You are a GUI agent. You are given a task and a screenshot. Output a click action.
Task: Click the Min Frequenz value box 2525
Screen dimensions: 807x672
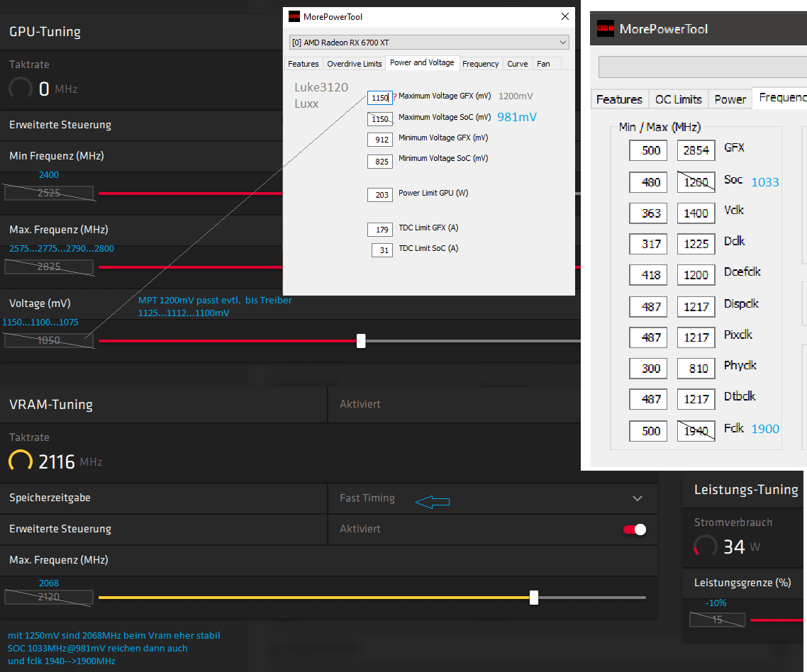[49, 193]
